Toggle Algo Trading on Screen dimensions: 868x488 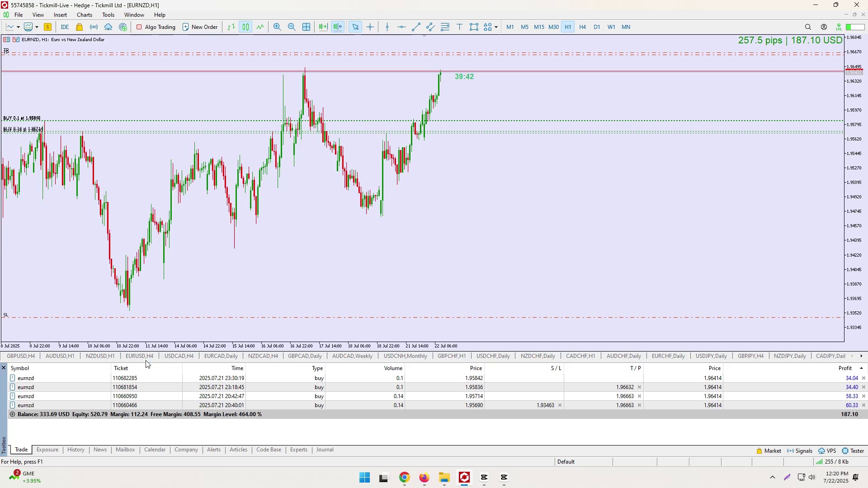pyautogui.click(x=156, y=27)
